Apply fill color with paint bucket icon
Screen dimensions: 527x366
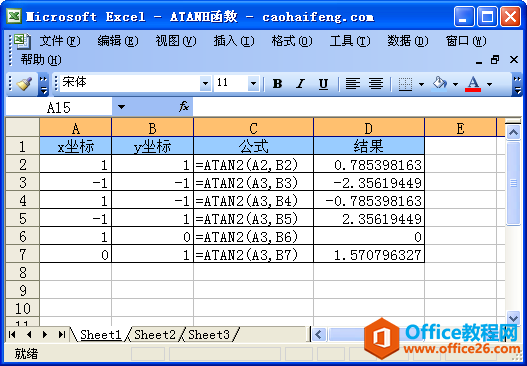click(440, 83)
